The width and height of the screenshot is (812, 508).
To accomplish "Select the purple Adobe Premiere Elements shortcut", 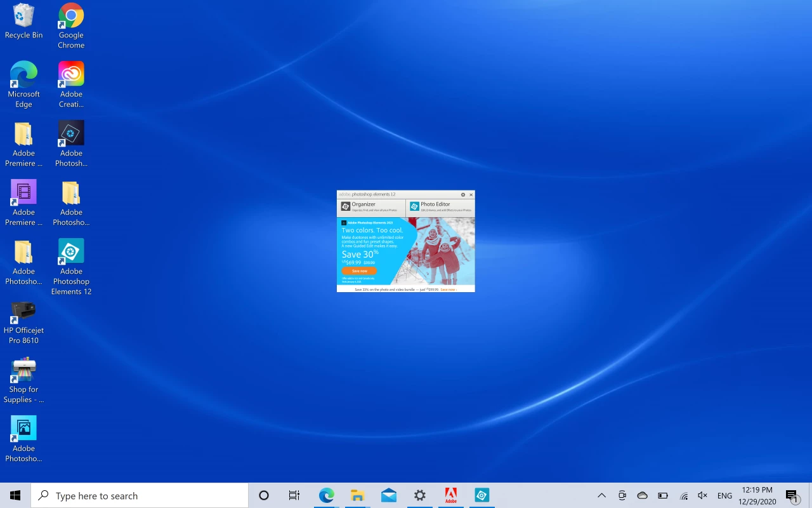I will point(23,203).
